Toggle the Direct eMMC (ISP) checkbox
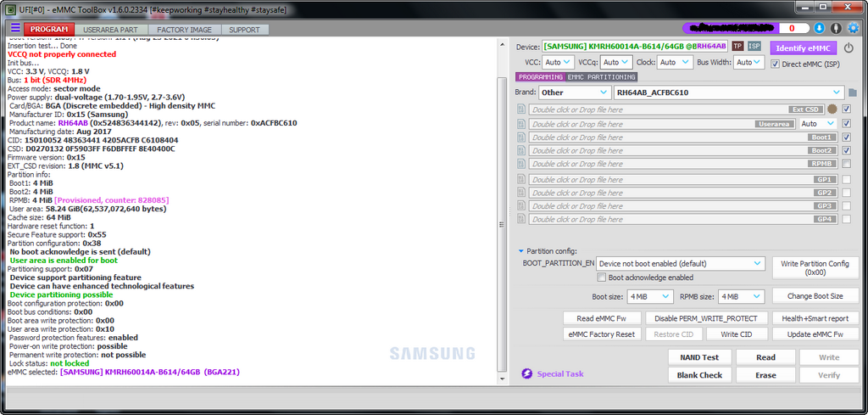 775,64
